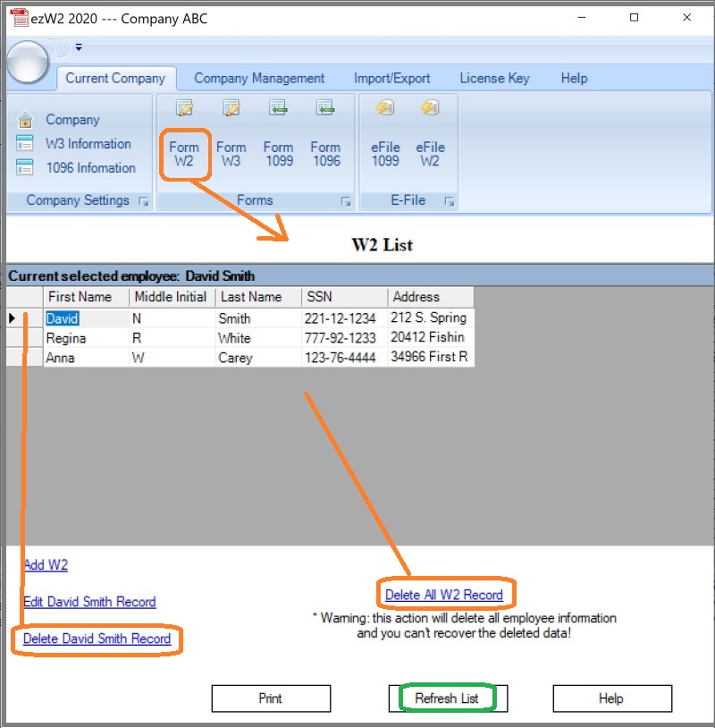The width and height of the screenshot is (715, 728).
Task: Click Delete All W2 Record link
Action: pyautogui.click(x=443, y=595)
